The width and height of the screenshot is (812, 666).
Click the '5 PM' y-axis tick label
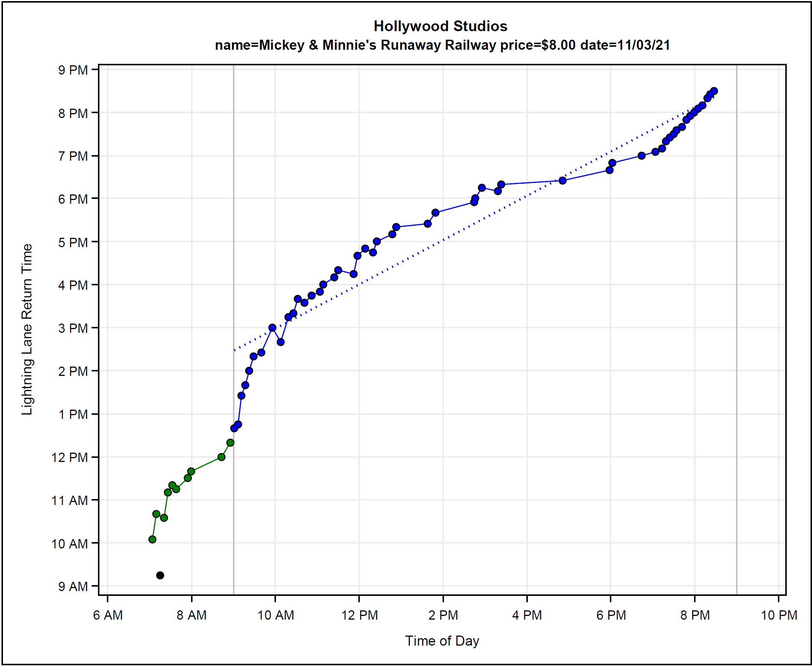[73, 242]
